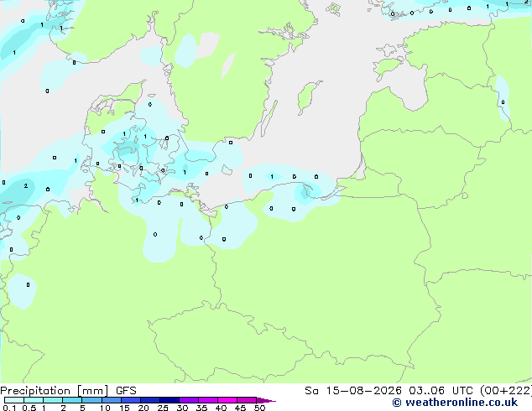532x411 pixels.
Task: Click the '0.1' legend scale label
Action: 9,408
